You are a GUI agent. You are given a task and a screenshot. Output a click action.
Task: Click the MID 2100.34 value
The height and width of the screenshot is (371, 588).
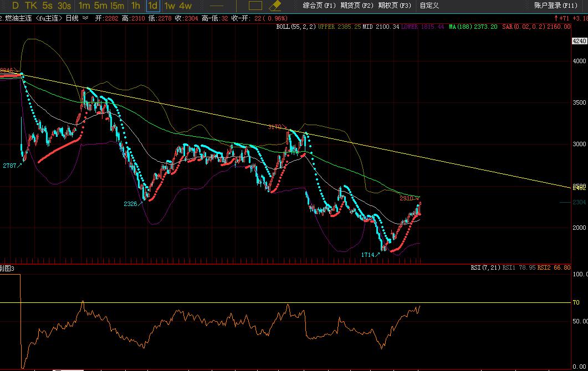click(381, 27)
